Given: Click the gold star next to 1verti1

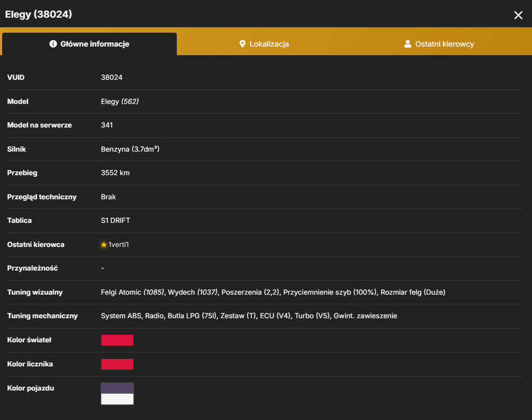Looking at the screenshot, I should pyautogui.click(x=104, y=244).
